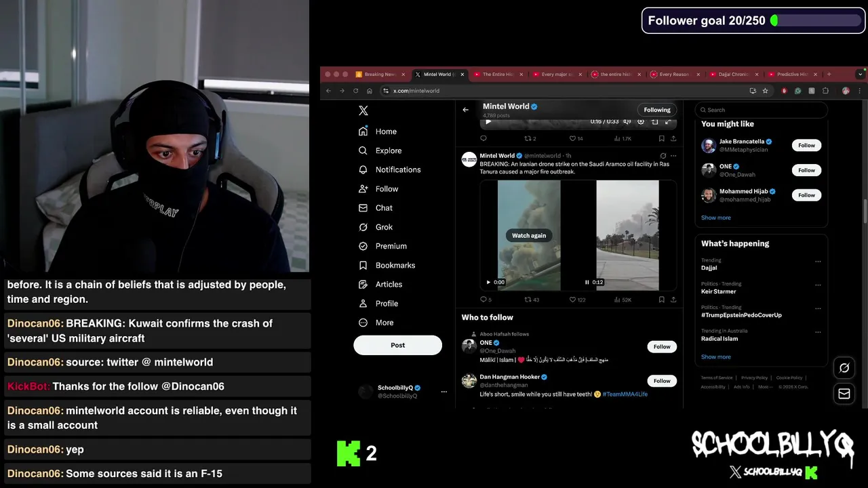Click the Following button on Mintel World

pyautogui.click(x=657, y=110)
